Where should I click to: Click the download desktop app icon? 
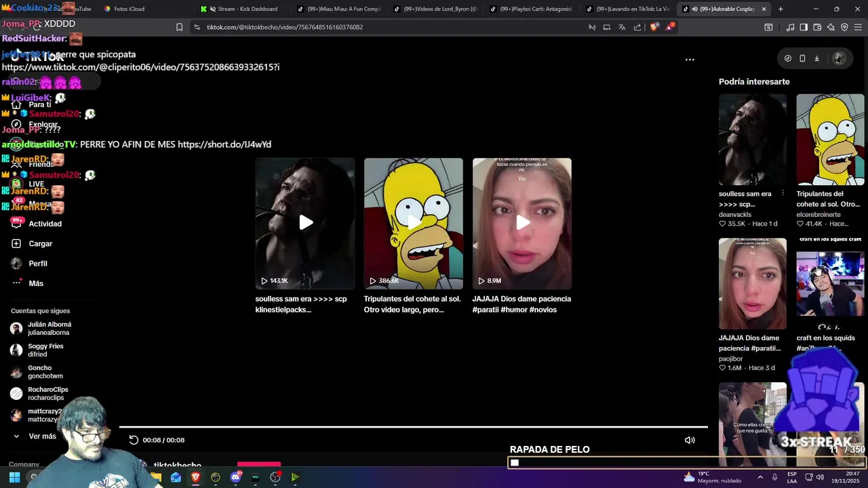(x=816, y=58)
